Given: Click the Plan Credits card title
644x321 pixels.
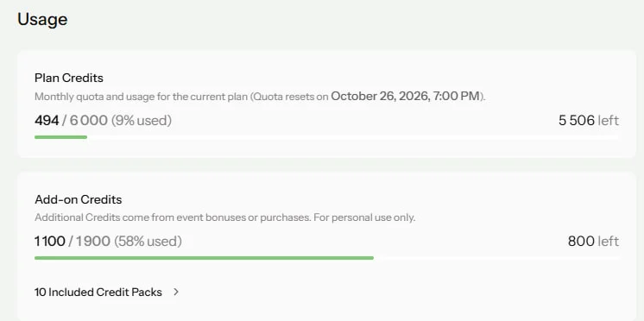Looking at the screenshot, I should 68,78.
